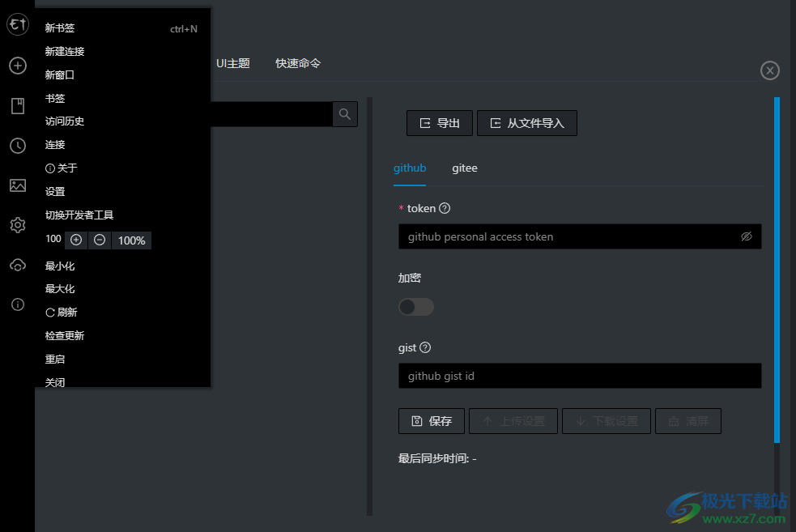Click zoom out minus icon in the menu
Screen dimensions: 796x532
(x=100, y=240)
